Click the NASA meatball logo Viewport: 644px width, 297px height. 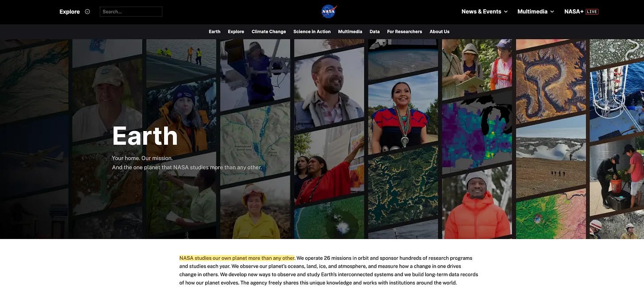pos(329,12)
